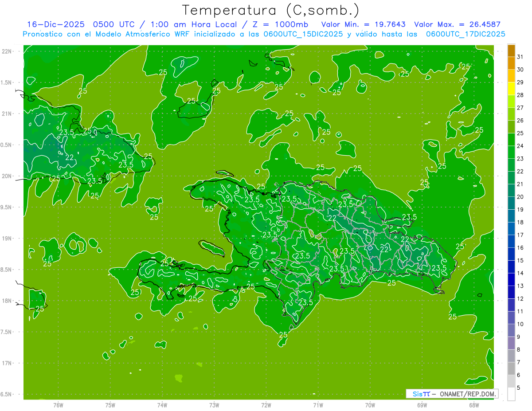
Task: Click the gray swatch between 6 and 7
Action: click(511, 368)
